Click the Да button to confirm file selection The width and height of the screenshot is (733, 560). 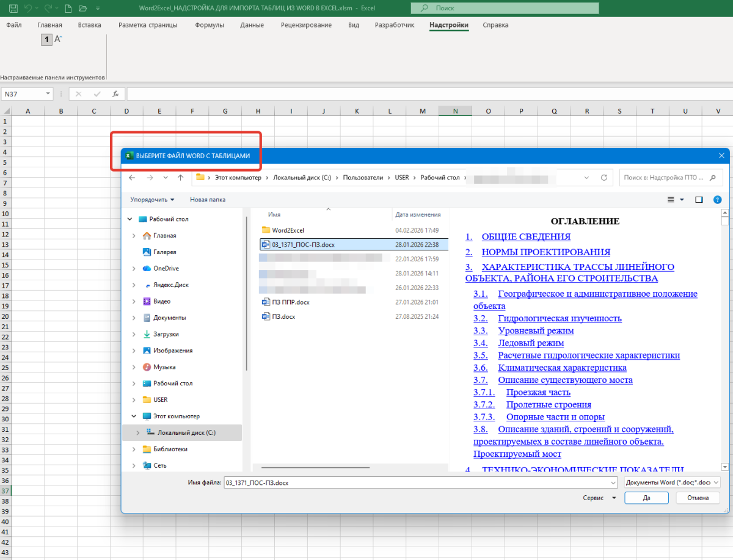pos(646,498)
